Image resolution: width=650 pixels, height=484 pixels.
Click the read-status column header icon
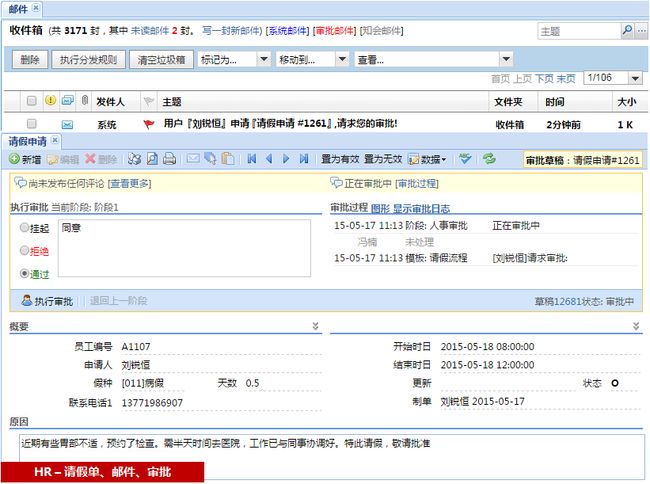[68, 100]
